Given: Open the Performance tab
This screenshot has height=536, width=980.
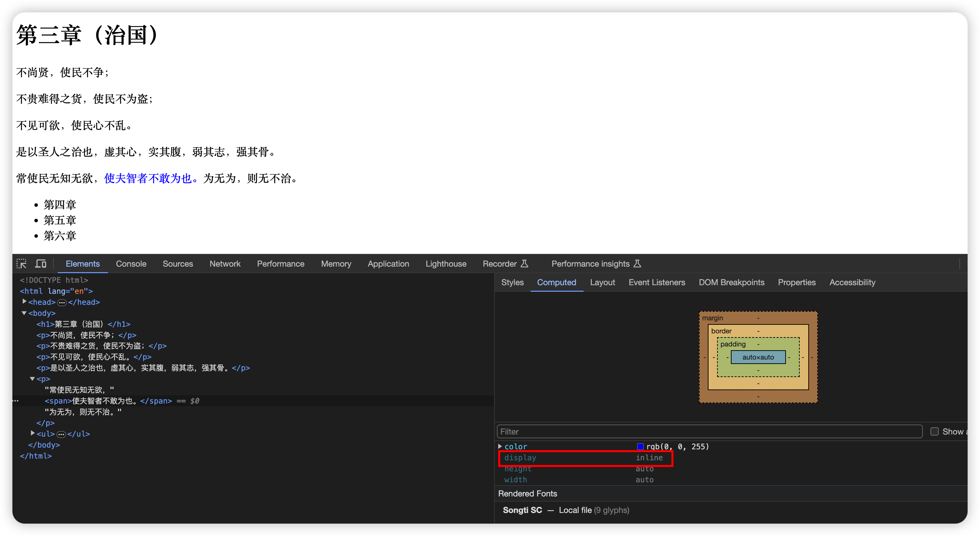Looking at the screenshot, I should 280,264.
